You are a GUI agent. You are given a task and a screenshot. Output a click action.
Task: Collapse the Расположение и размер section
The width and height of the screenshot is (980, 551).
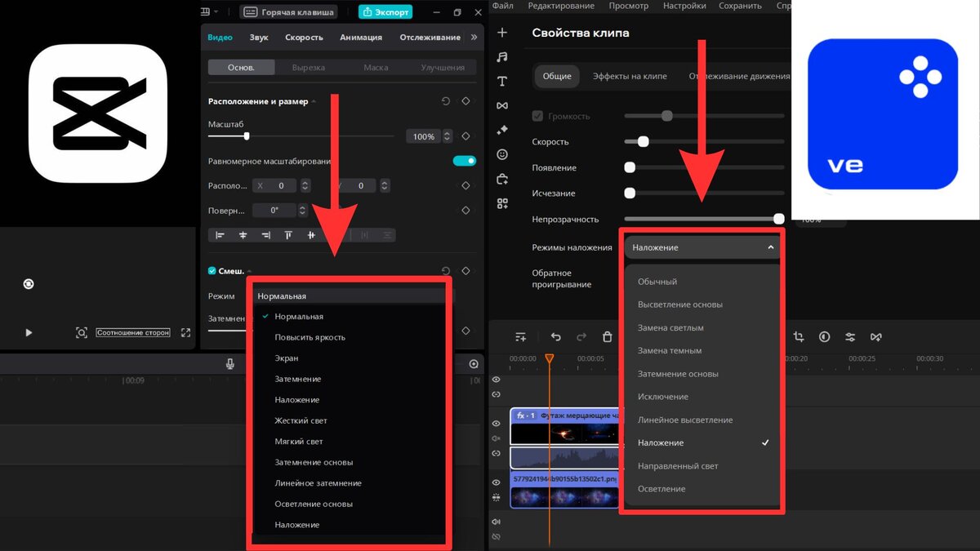point(314,101)
